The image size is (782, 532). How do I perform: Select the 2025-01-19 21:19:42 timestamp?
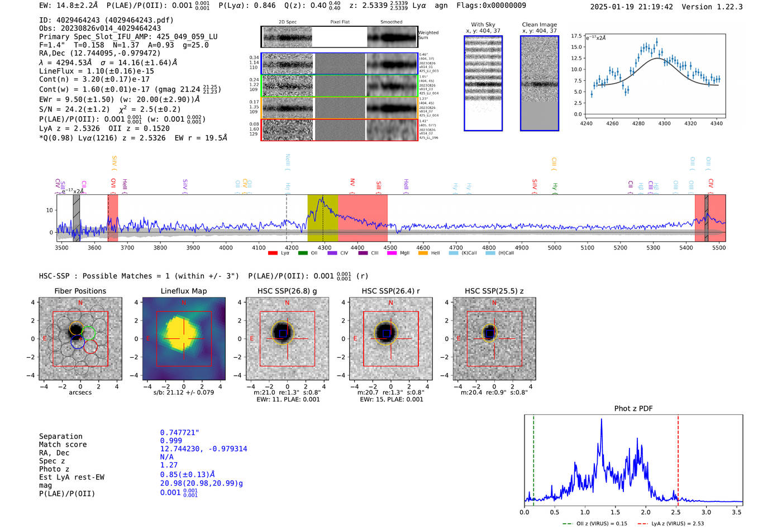pos(632,7)
